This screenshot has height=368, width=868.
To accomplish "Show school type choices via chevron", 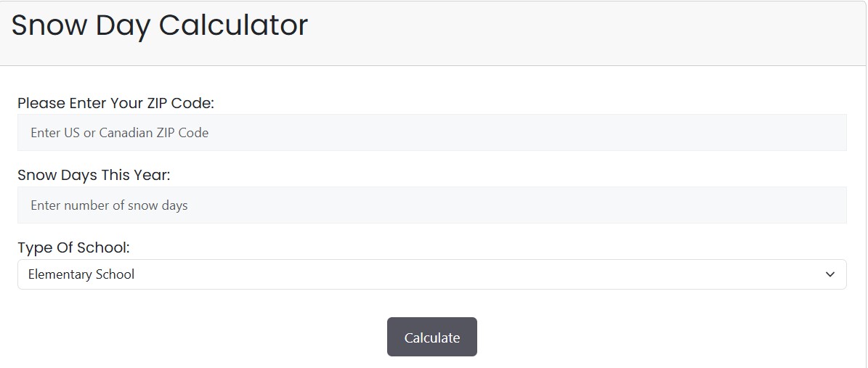I will 830,274.
